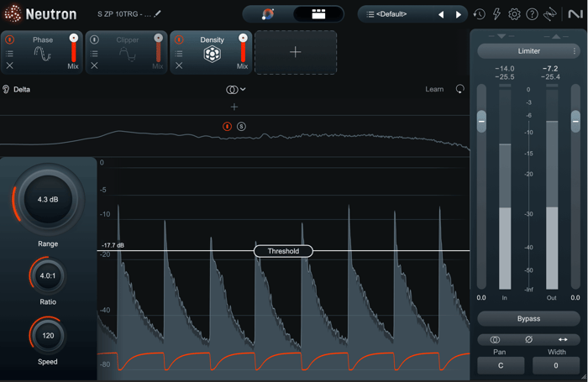The height and width of the screenshot is (382, 588).
Task: Switch to the Assistant view
Action: [x=268, y=14]
